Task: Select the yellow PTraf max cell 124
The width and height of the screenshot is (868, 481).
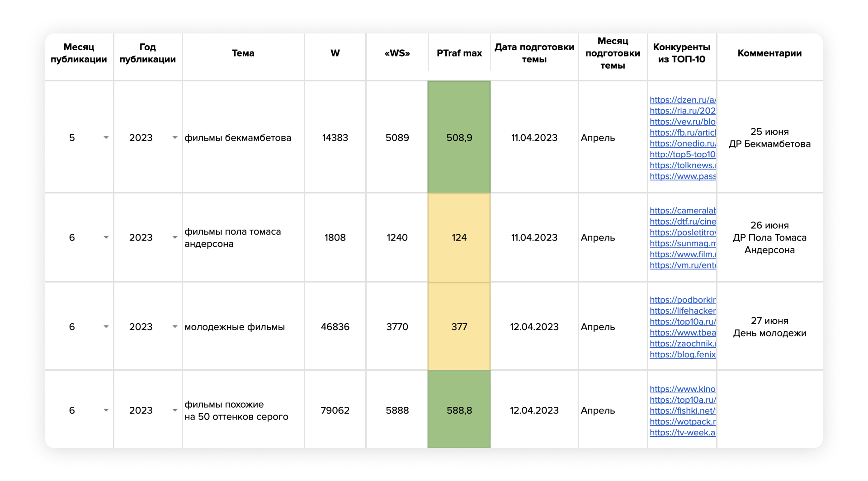Action: click(x=459, y=237)
